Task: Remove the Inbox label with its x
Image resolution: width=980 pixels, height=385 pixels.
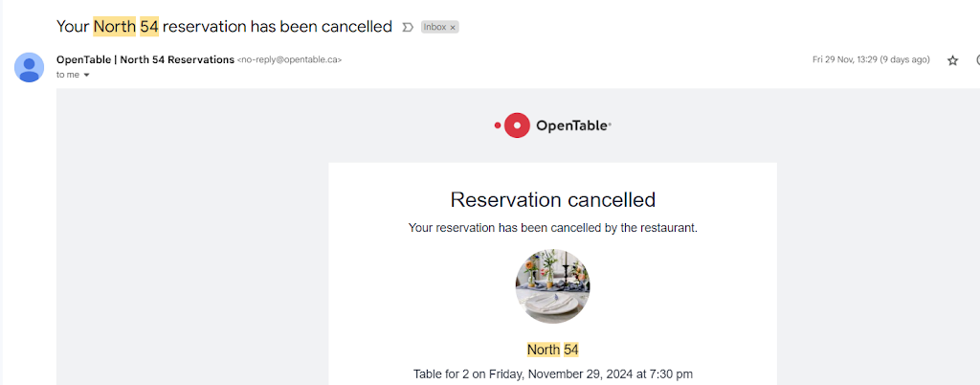Action: 453,28
